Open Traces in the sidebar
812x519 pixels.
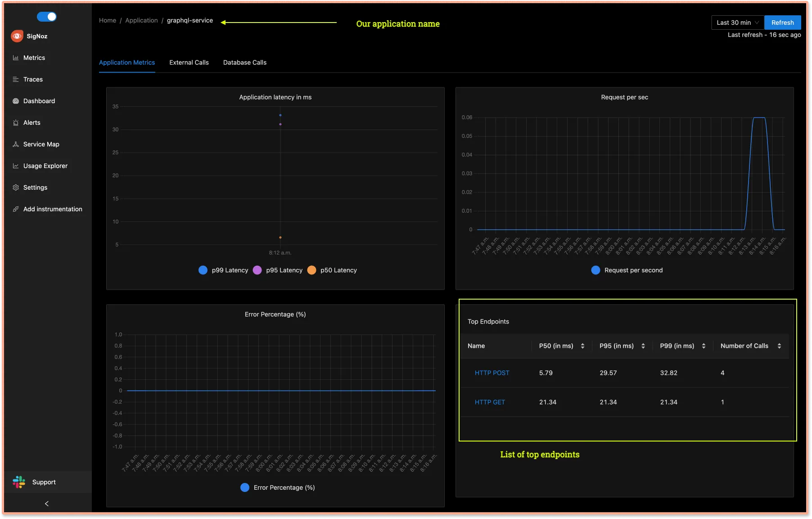pyautogui.click(x=47, y=79)
